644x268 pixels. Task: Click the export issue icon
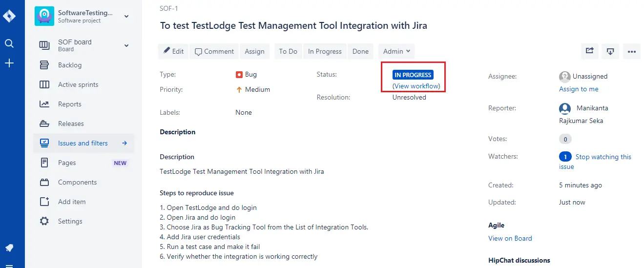pos(610,51)
